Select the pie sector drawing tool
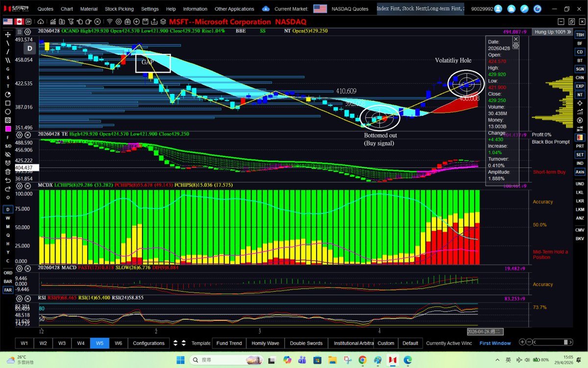This screenshot has height=368, width=588. pos(8,95)
